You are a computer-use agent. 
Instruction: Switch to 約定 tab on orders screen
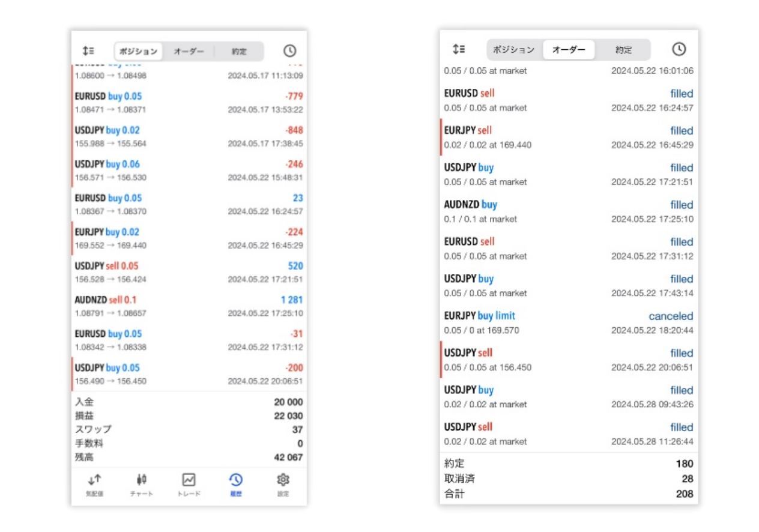tap(623, 50)
